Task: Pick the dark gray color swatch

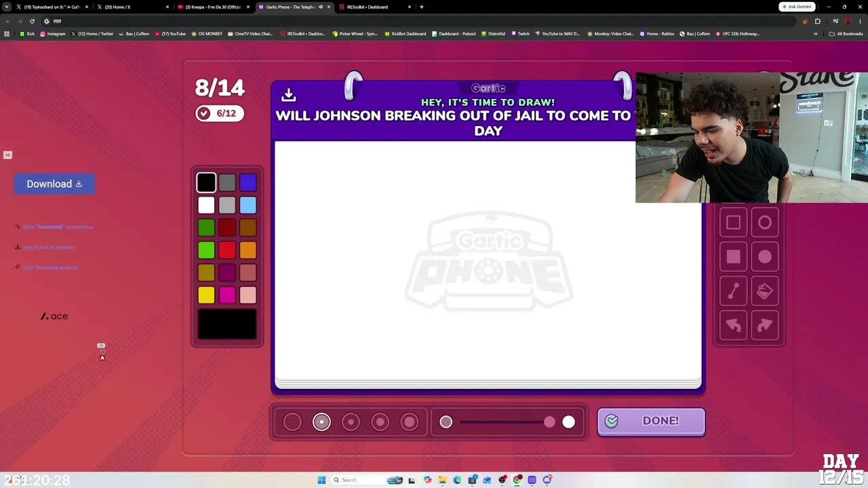Action: (227, 182)
